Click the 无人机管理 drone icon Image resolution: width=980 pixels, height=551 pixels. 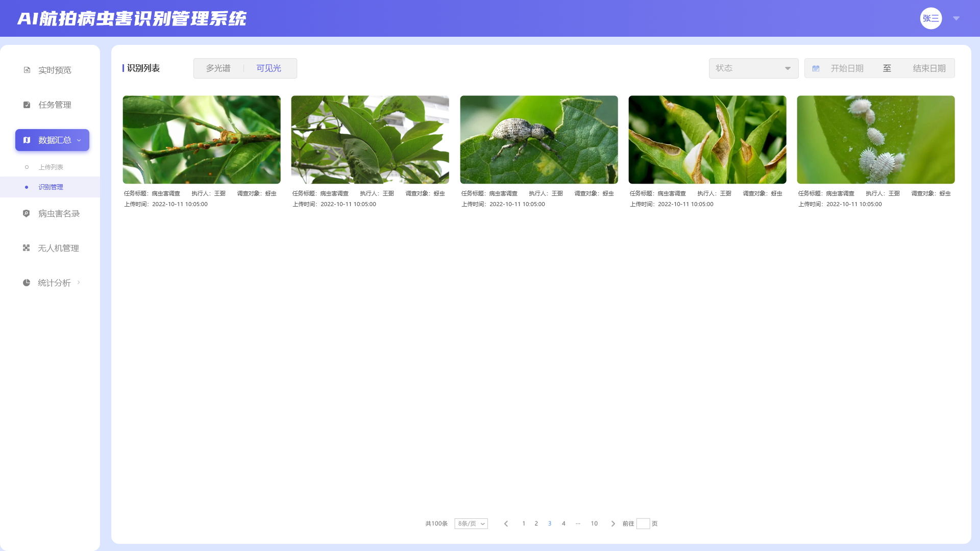(x=27, y=248)
